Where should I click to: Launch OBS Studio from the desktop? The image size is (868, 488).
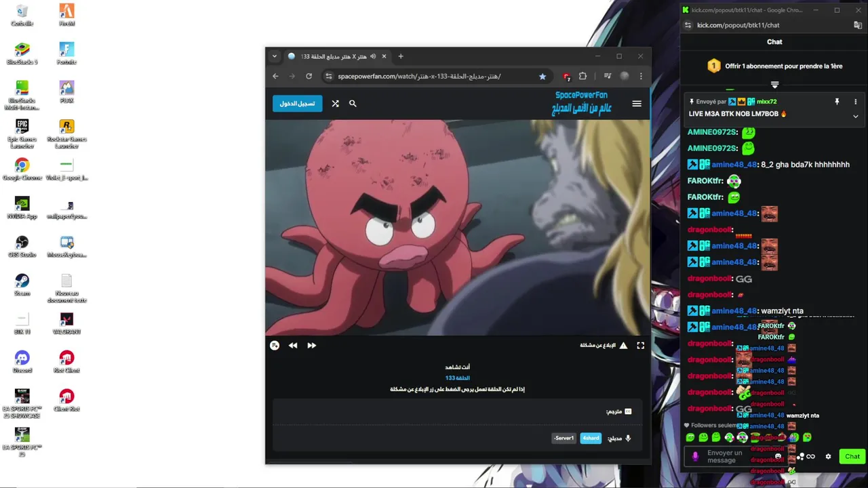[22, 247]
